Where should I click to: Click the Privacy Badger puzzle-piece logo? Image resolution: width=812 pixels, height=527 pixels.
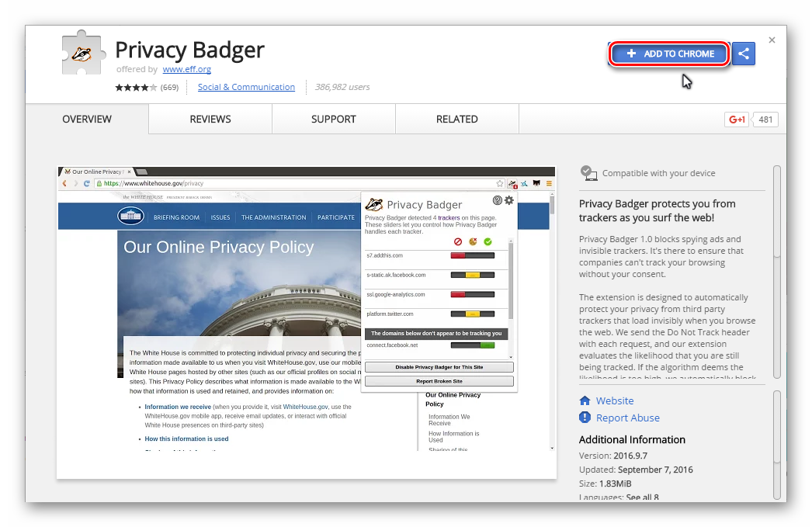tap(83, 53)
